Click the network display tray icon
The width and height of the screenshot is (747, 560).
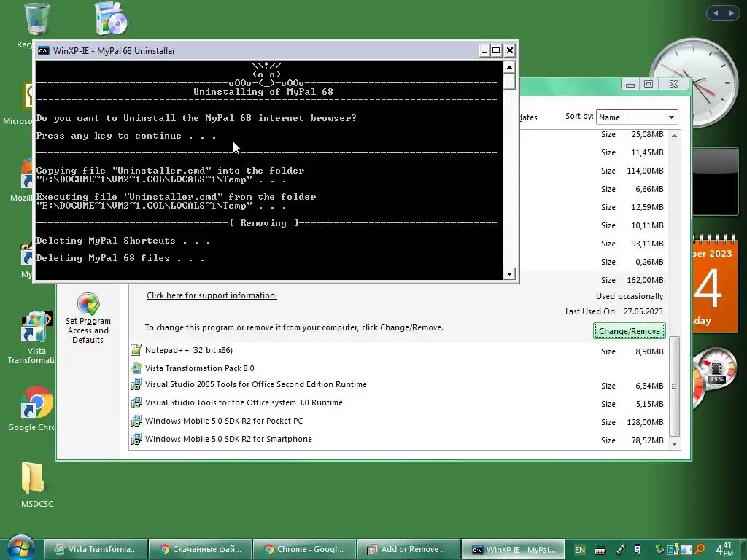tap(673, 550)
